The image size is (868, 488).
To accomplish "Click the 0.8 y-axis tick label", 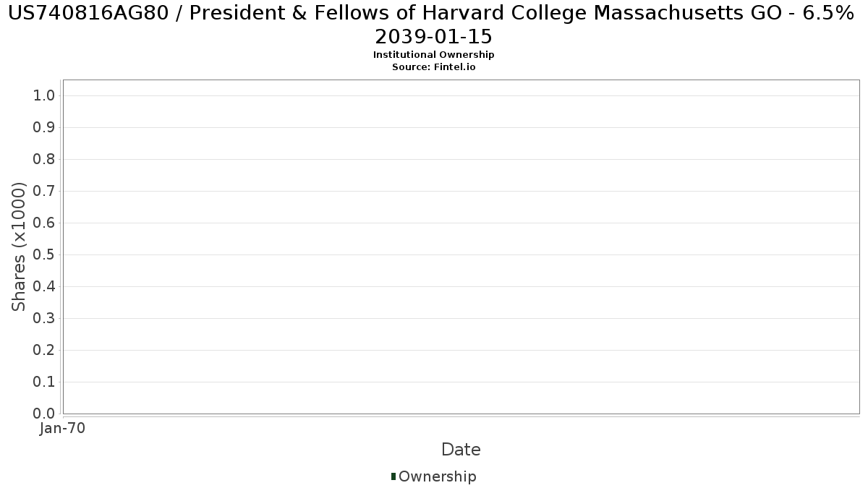I will point(45,160).
